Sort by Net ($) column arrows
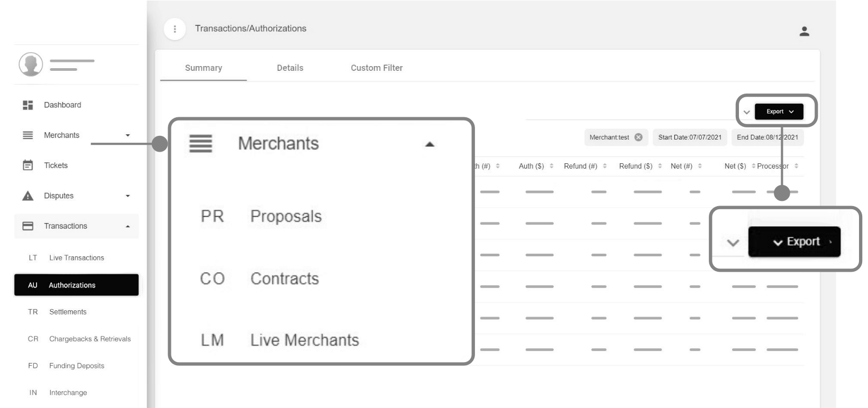Viewport: 868px width, 408px height. click(x=753, y=166)
